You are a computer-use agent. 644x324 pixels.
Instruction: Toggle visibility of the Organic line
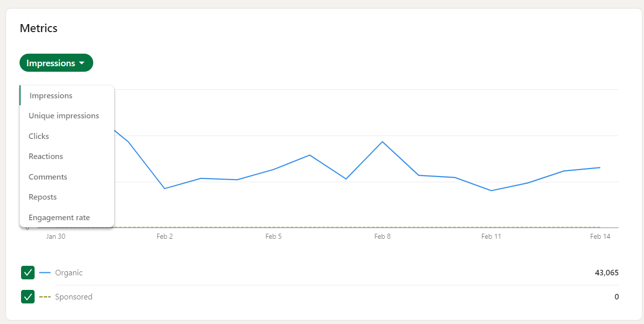[x=28, y=272]
